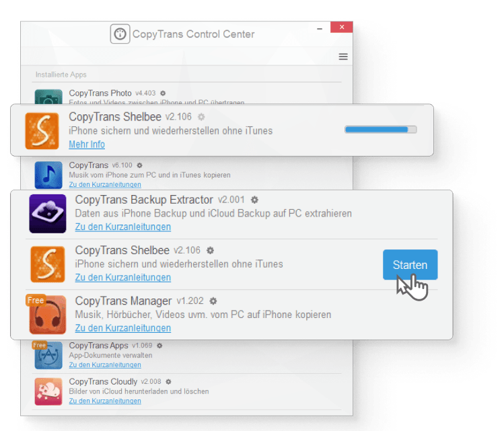Click the CopyTrans Apps icon
The height and width of the screenshot is (431, 504).
click(x=48, y=356)
